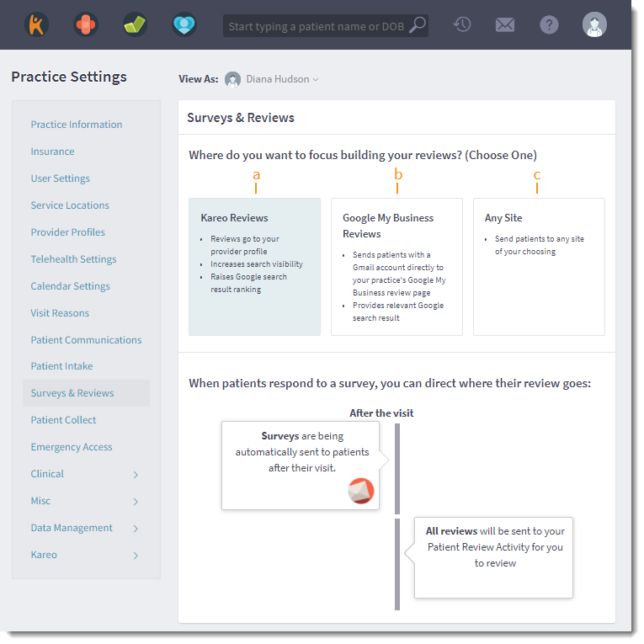This screenshot has height=644, width=644.
Task: Open the Misc menu label
Action: [x=40, y=501]
